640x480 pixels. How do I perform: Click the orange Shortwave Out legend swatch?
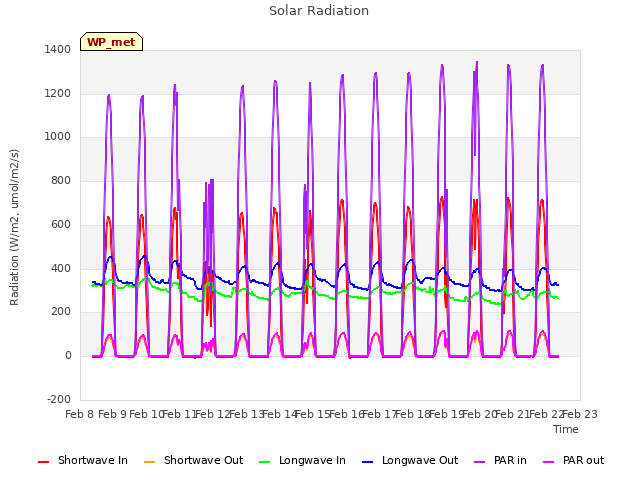[x=150, y=462]
